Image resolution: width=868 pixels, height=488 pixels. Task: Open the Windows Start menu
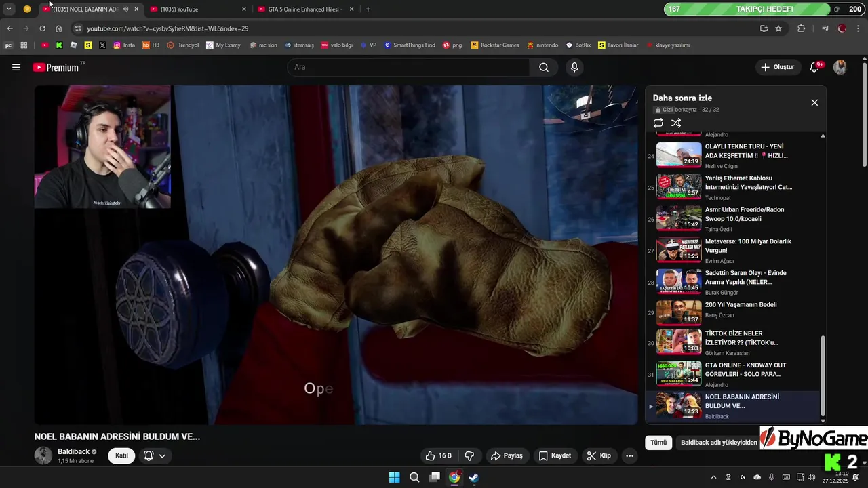coord(394,477)
